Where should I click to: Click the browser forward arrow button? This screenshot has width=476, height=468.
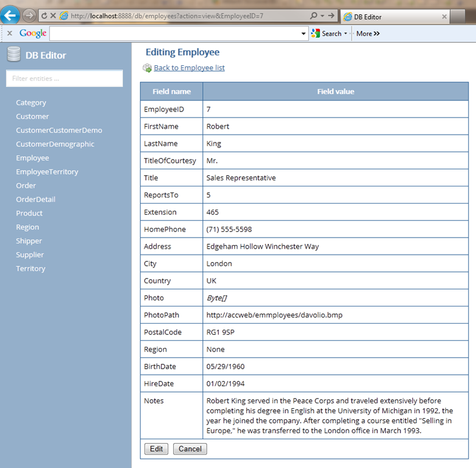(x=29, y=16)
